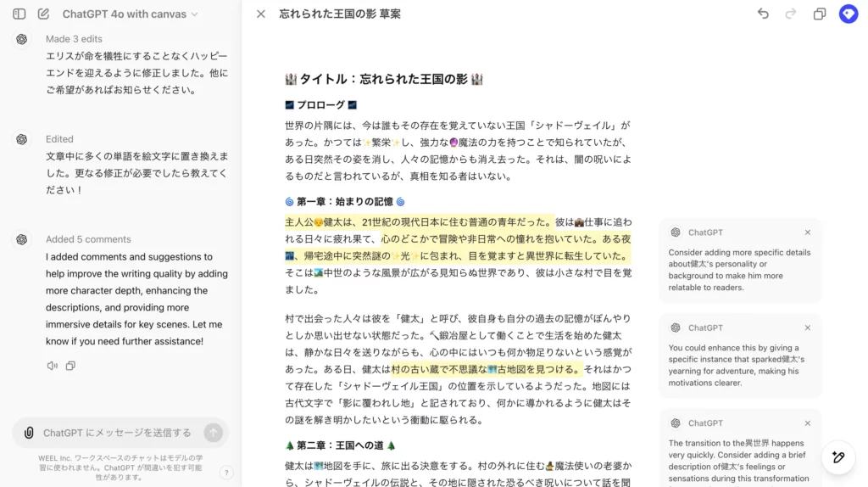
Task: Dismiss the second comment about yearning for adventure
Action: pyautogui.click(x=807, y=327)
